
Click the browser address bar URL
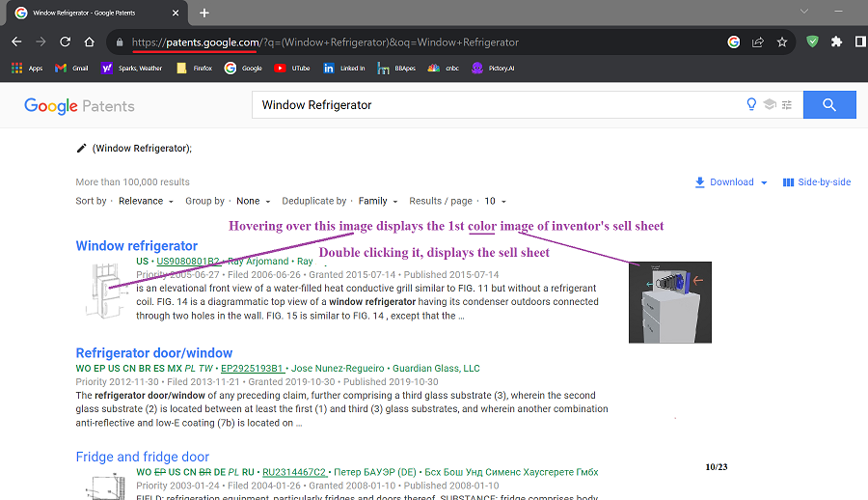pos(326,42)
